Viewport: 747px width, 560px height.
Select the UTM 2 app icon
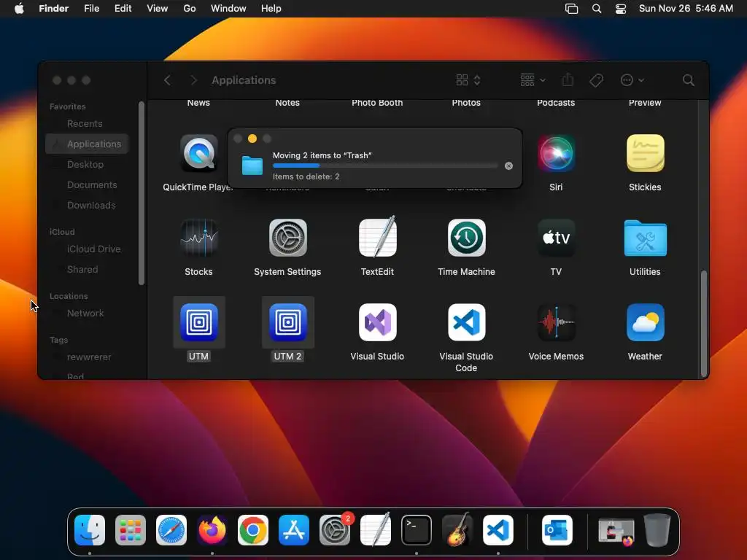287,322
